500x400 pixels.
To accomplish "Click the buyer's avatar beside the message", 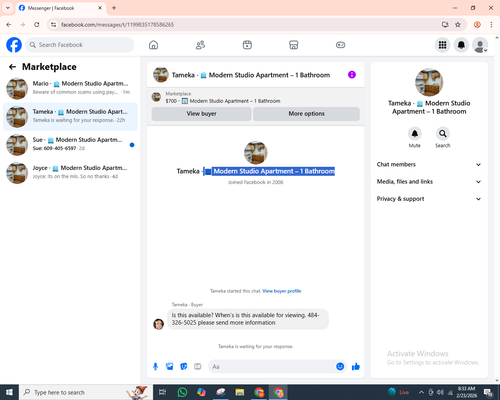I will tap(158, 324).
